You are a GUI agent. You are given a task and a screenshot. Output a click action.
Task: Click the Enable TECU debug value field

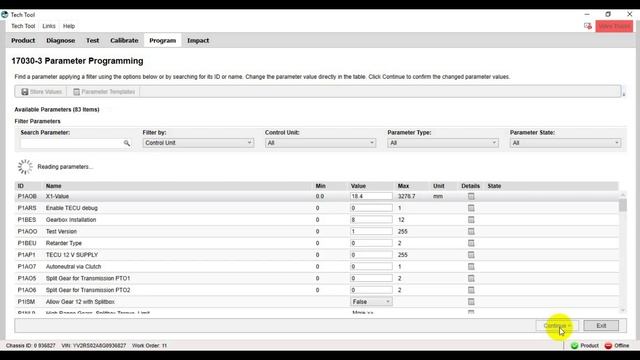point(371,208)
